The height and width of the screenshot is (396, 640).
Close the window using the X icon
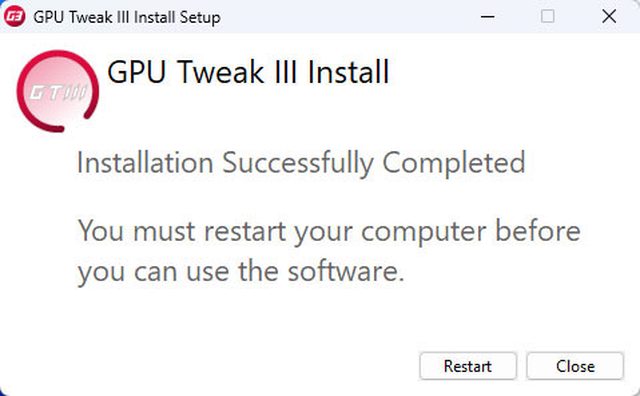pyautogui.click(x=609, y=17)
